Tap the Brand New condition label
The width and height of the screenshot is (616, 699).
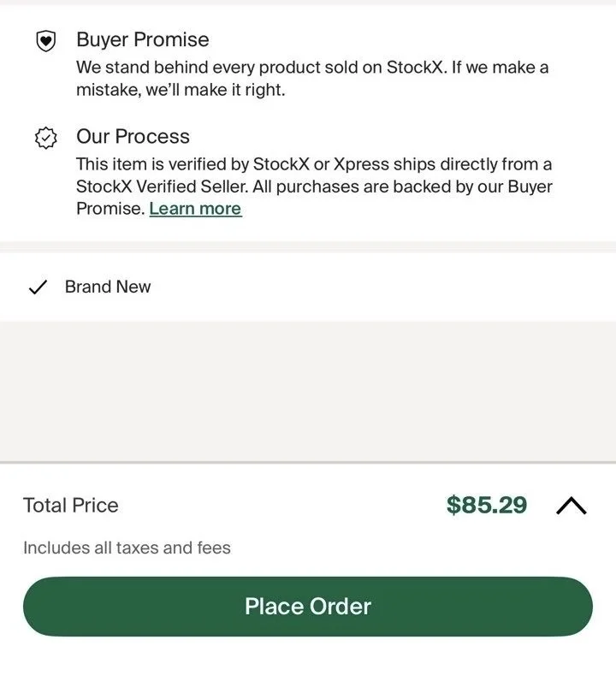click(108, 287)
